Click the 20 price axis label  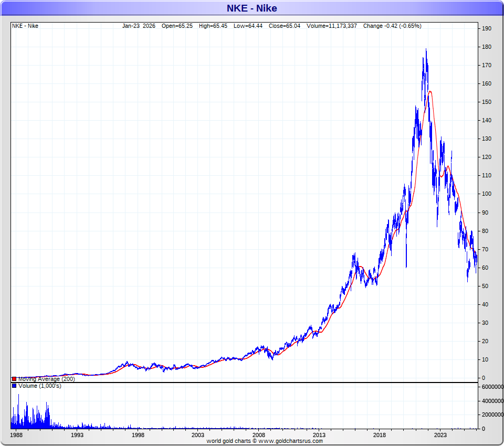pos(485,341)
